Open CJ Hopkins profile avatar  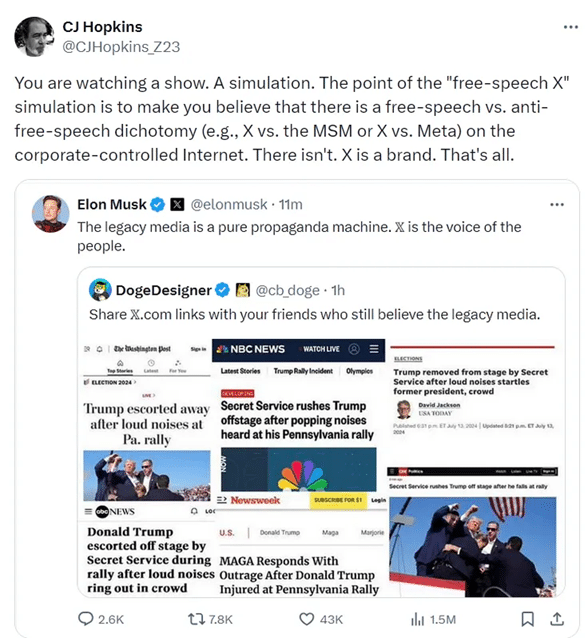[x=34, y=37]
